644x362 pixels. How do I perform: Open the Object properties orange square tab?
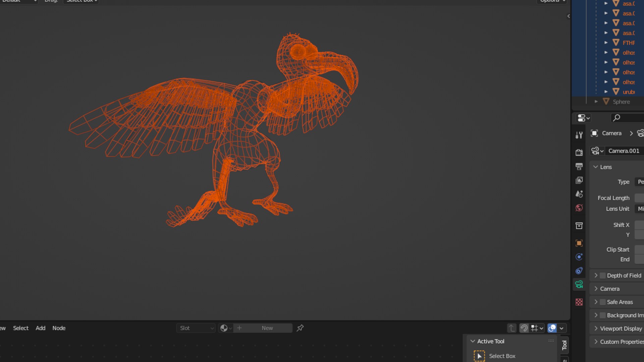pos(579,243)
